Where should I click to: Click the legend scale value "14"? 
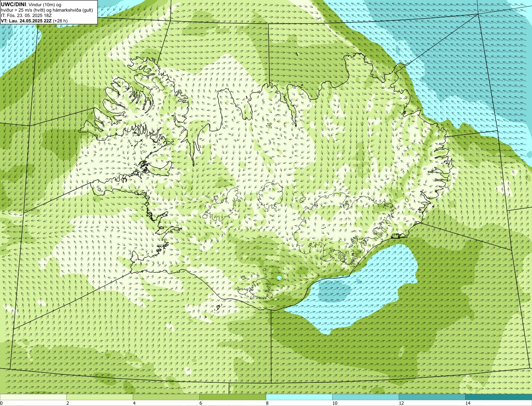(x=468, y=403)
